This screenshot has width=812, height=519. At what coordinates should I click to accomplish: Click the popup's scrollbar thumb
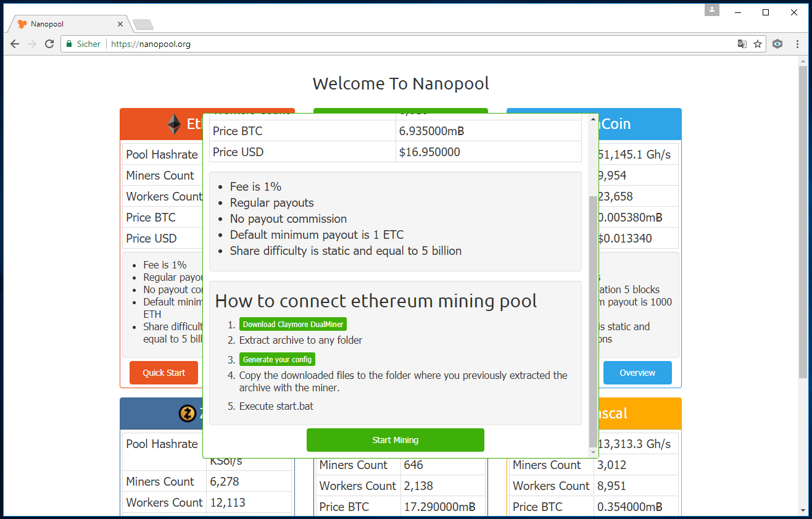pos(594,321)
